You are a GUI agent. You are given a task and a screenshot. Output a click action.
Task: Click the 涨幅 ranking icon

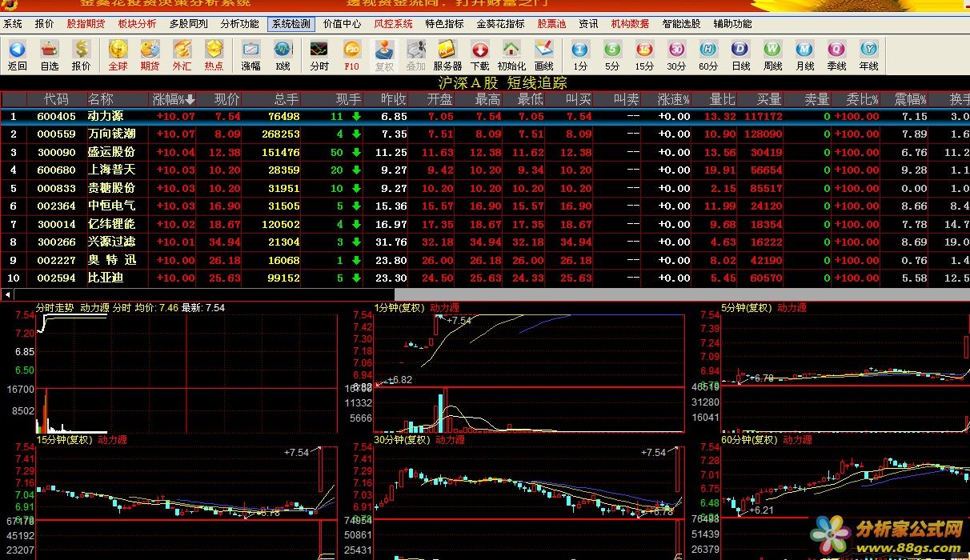pos(251,55)
